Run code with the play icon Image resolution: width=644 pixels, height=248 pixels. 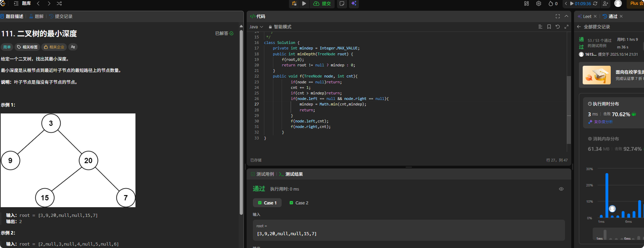point(304,3)
